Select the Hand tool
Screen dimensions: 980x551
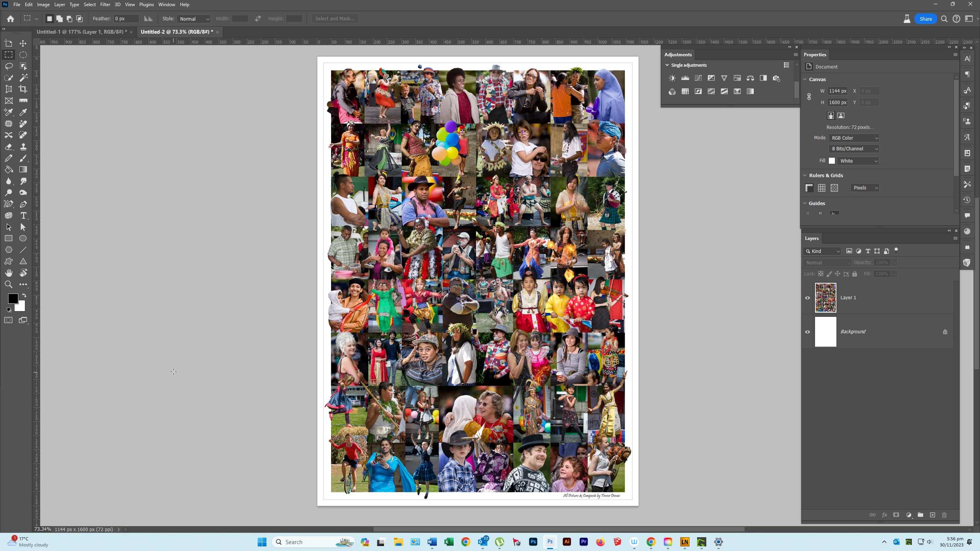[x=8, y=273]
